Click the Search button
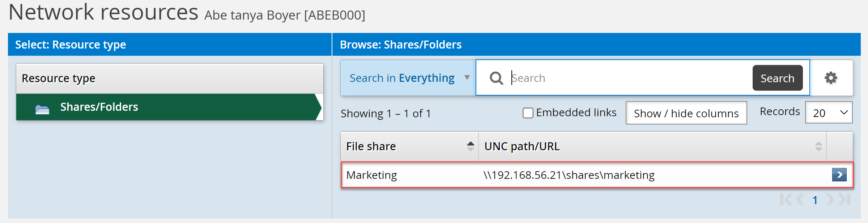The width and height of the screenshot is (868, 223). click(x=777, y=77)
